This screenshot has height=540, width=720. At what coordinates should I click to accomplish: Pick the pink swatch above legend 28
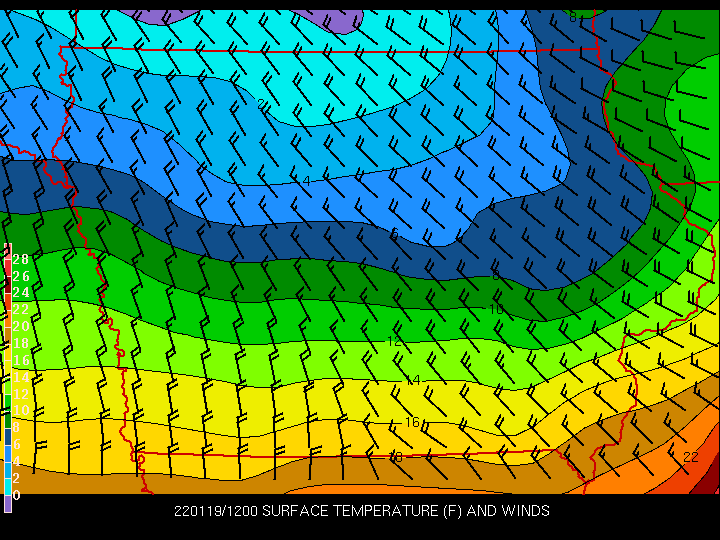(8, 253)
